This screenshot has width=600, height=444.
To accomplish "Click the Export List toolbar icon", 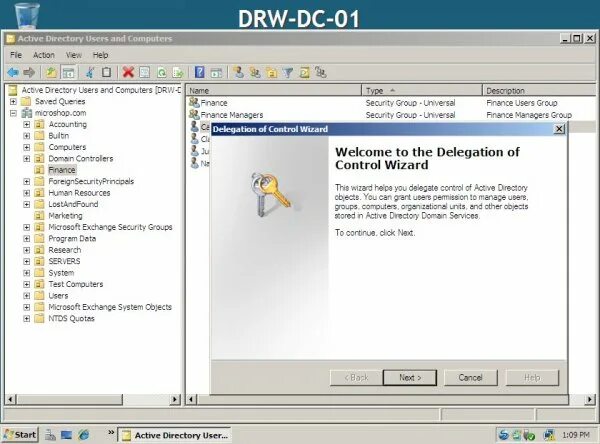I will pos(178,72).
